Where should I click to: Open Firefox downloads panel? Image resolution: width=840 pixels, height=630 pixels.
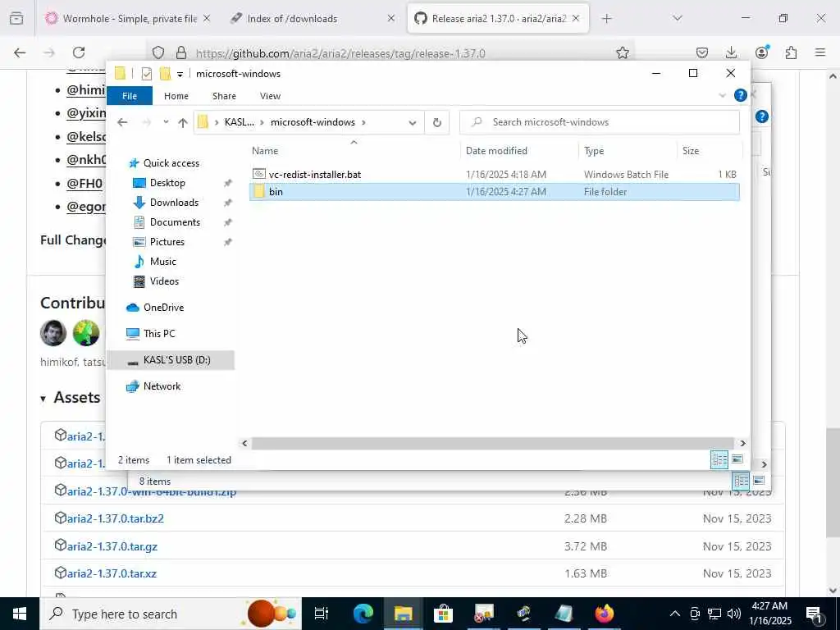731,52
